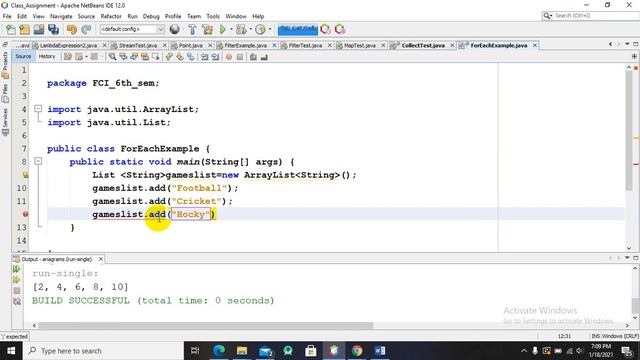Click the Debug Project toolbar icon
The height and width of the screenshot is (360, 640).
point(241,29)
